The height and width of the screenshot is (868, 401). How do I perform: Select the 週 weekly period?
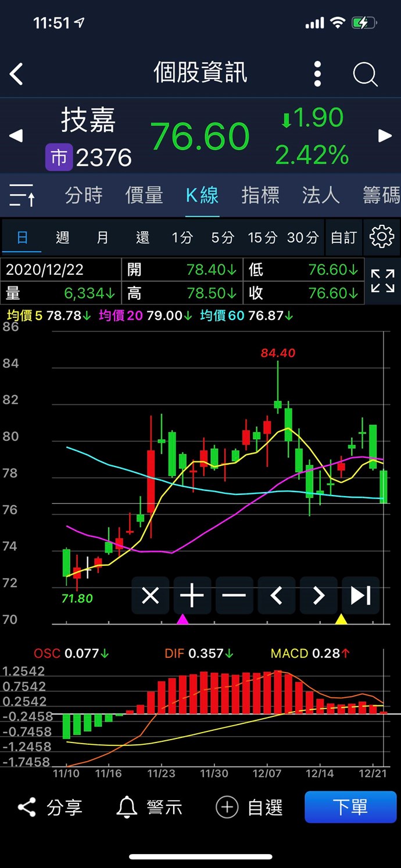62,237
